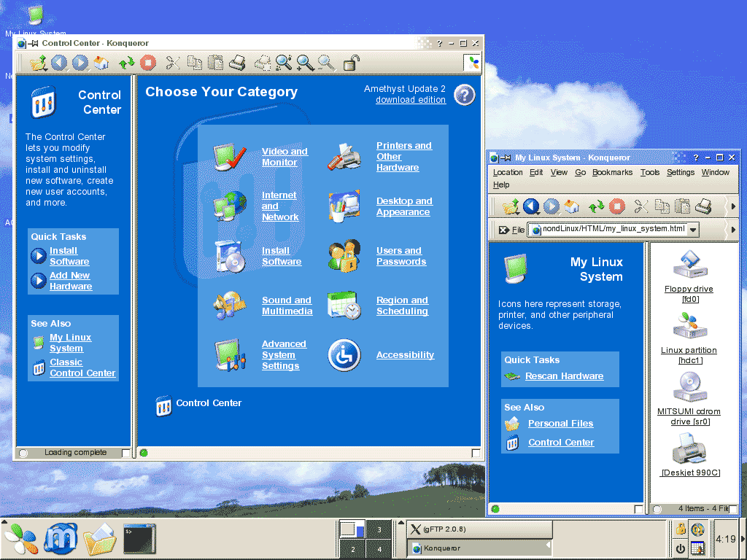Toggle the checkbox in My Linux System left pane status bar
Screen dimensions: 747x560
pos(639,509)
